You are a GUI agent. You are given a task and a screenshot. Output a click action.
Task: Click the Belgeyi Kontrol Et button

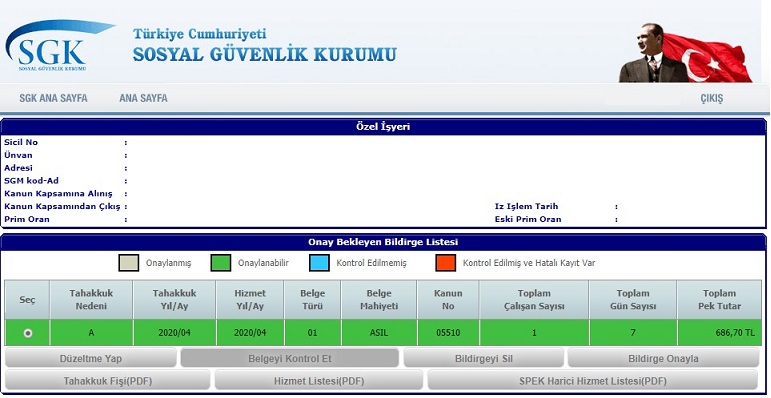pyautogui.click(x=290, y=358)
